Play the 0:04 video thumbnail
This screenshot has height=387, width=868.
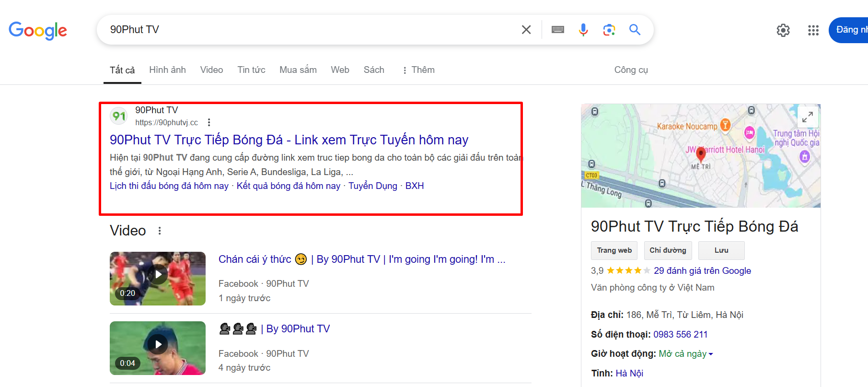tap(158, 348)
